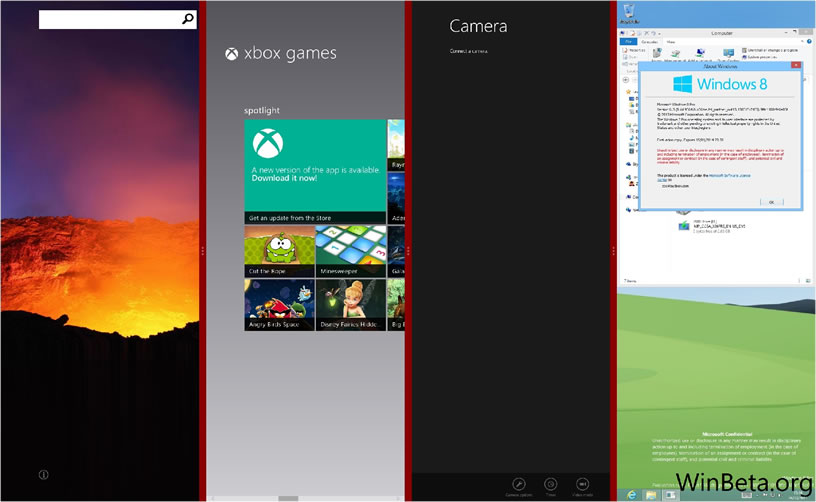This screenshot has height=502, width=816.
Task: Open the Angry Birds Space tile
Action: 279,305
